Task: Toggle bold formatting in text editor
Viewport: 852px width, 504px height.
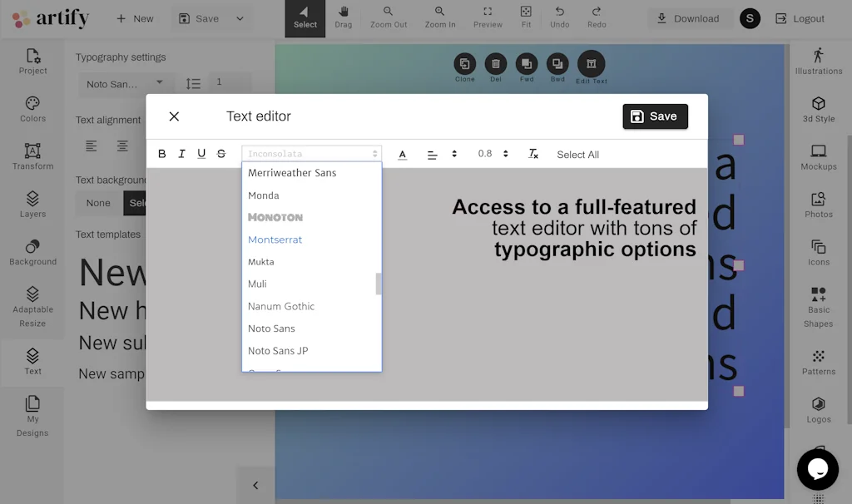Action: pos(162,154)
